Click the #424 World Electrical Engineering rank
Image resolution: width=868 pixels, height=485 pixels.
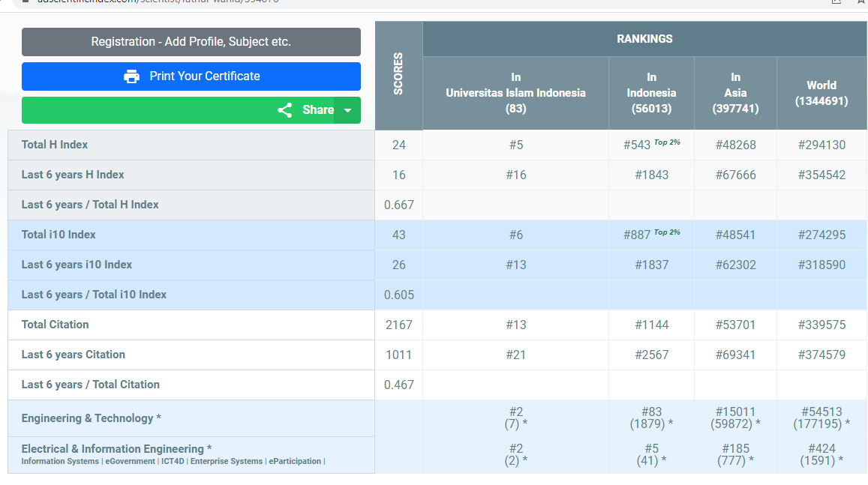[821, 448]
